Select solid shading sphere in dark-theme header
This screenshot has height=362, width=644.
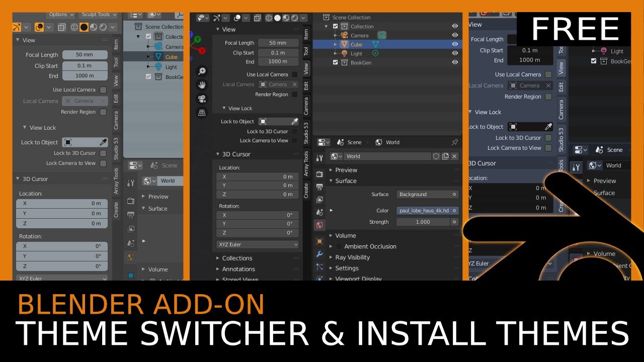pyautogui.click(x=277, y=18)
